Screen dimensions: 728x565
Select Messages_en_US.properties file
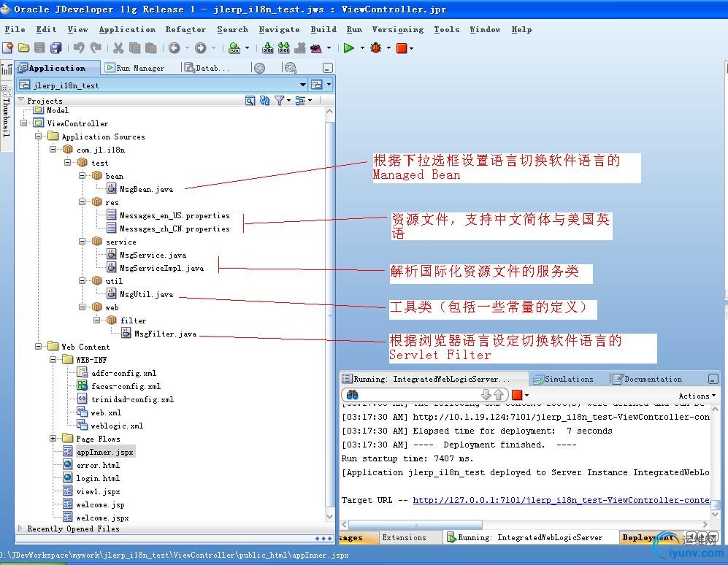(175, 216)
